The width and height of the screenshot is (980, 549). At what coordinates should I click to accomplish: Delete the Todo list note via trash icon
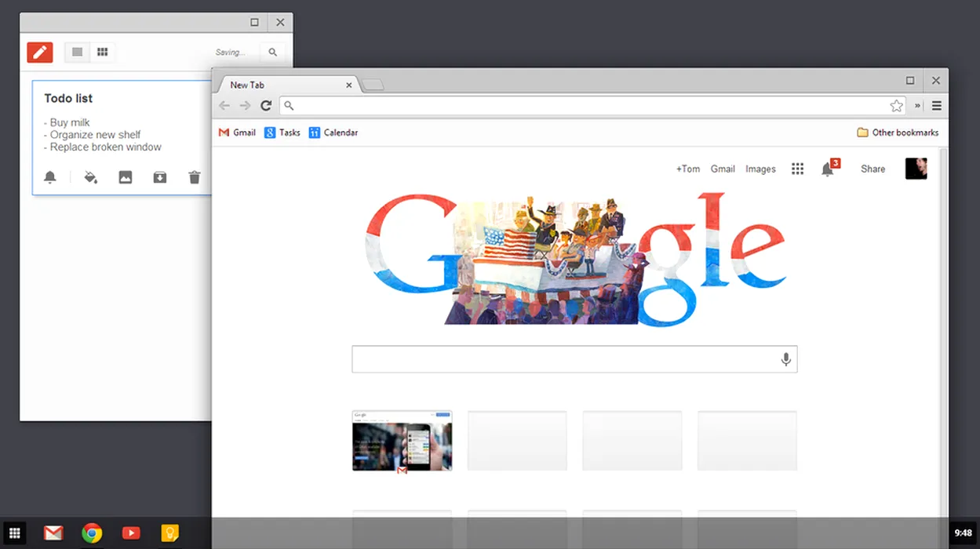tap(195, 177)
